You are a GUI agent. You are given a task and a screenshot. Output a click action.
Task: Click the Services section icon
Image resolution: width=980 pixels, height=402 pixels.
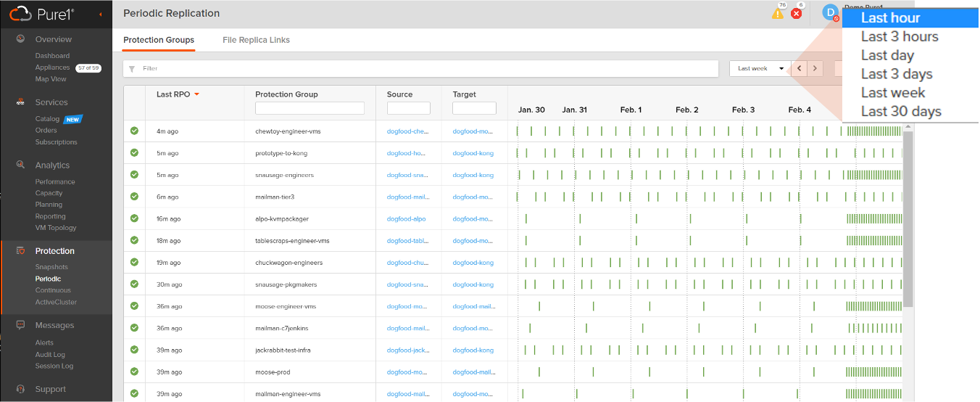pyautogui.click(x=20, y=102)
